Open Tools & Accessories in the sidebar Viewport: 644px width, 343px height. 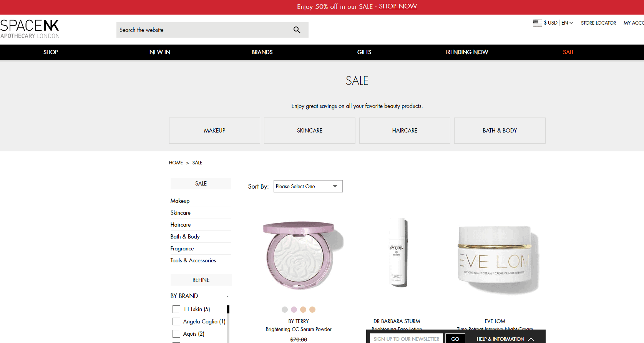click(x=193, y=260)
